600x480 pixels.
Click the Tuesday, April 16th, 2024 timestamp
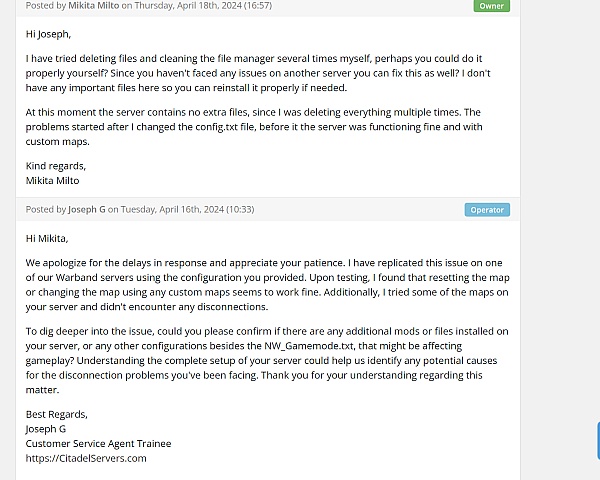188,209
